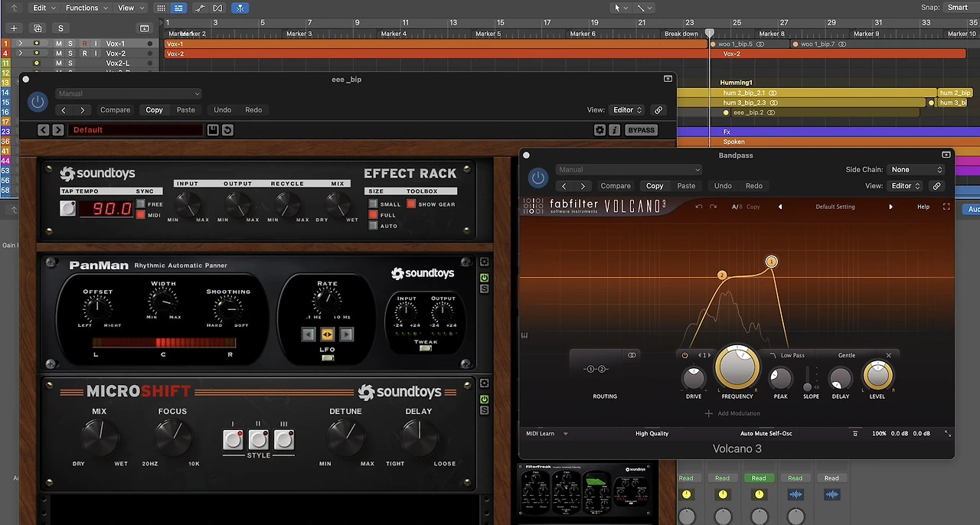980x525 pixels.
Task: Click the Volcano LEVEL knob
Action: 877,376
